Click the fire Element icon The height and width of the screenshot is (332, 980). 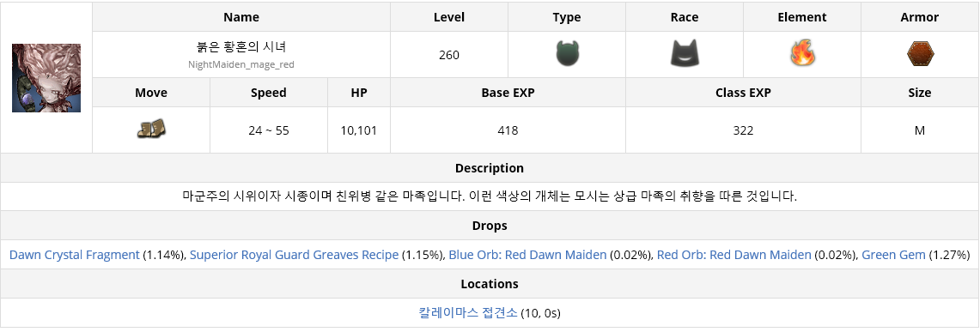[x=802, y=54]
